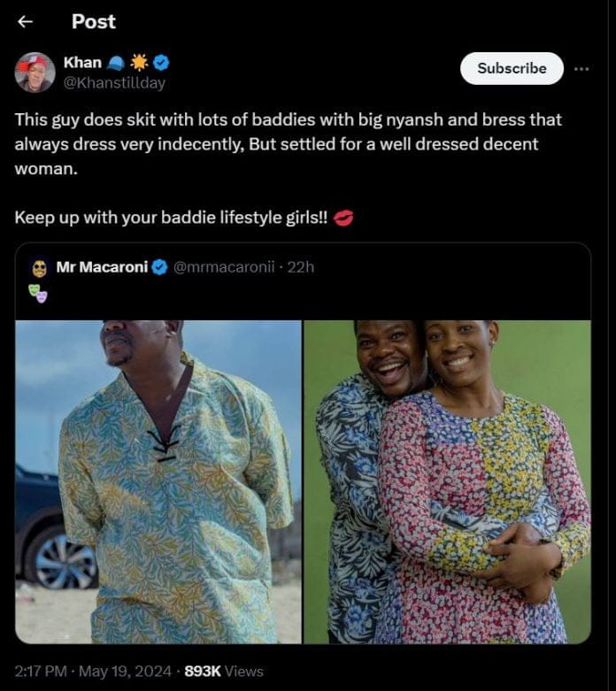Screen dimensions: 616x691
Task: Click the Khan display name
Action: pyautogui.click(x=82, y=63)
